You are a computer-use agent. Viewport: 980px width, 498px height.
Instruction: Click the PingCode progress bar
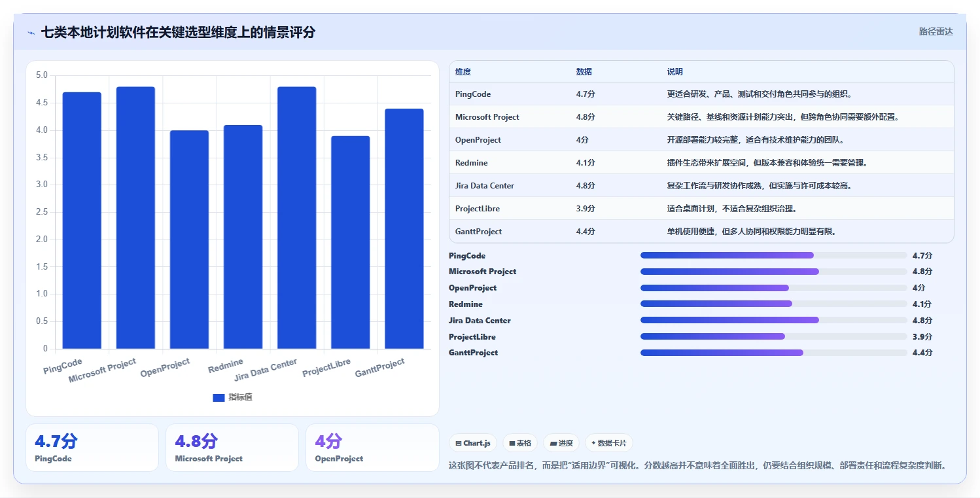click(x=774, y=255)
